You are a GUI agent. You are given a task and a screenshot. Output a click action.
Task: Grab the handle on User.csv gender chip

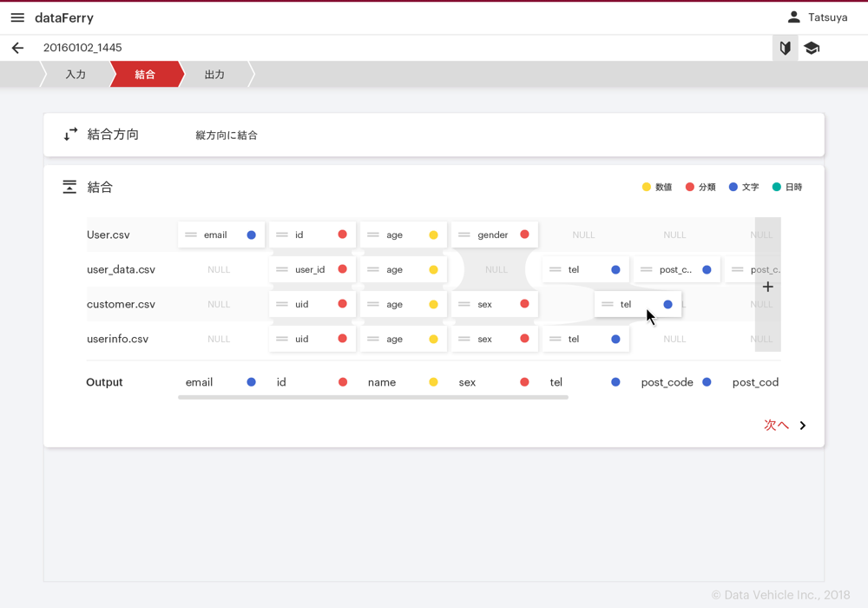(x=464, y=235)
